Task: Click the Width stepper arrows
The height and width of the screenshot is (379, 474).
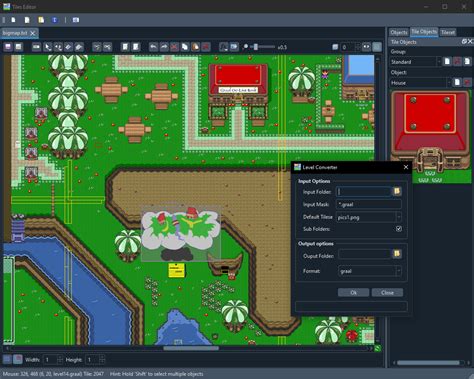Action: [60, 359]
